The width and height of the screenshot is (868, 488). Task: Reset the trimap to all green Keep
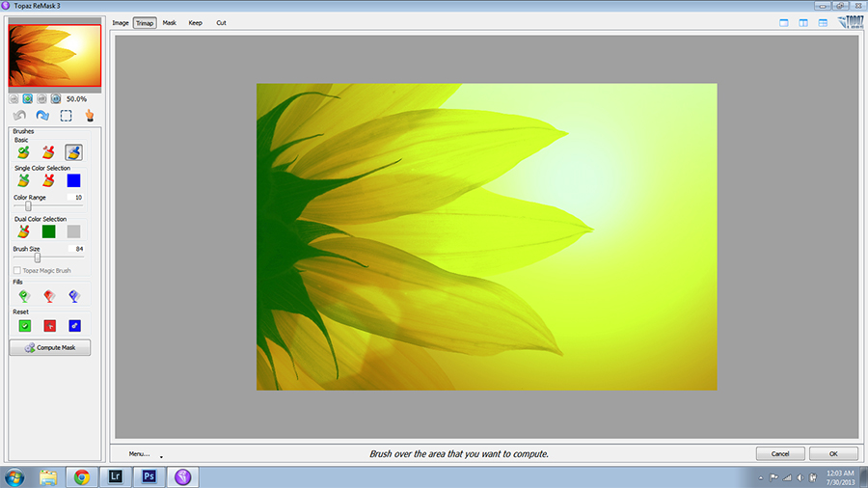click(24, 326)
